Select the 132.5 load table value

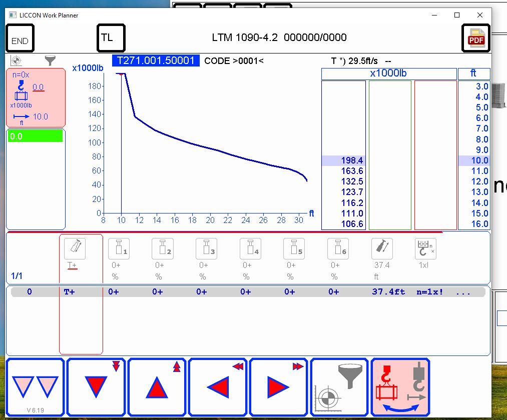point(352,181)
